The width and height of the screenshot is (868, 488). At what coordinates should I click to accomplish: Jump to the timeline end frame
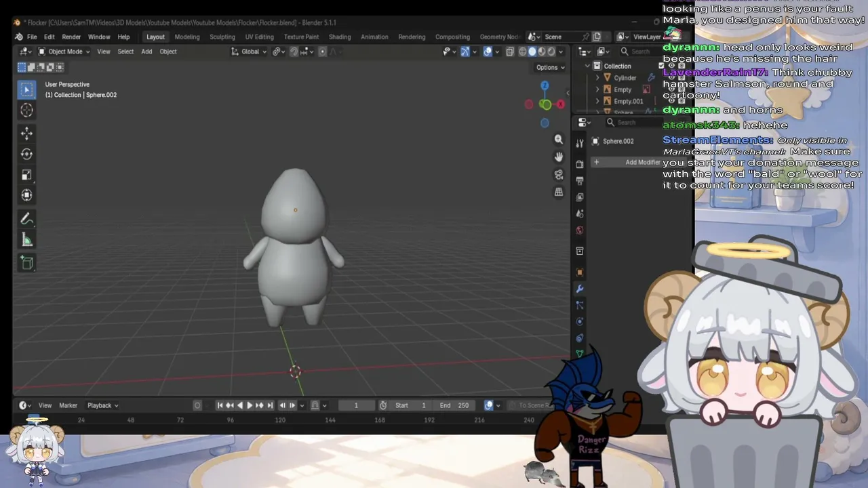click(x=270, y=405)
